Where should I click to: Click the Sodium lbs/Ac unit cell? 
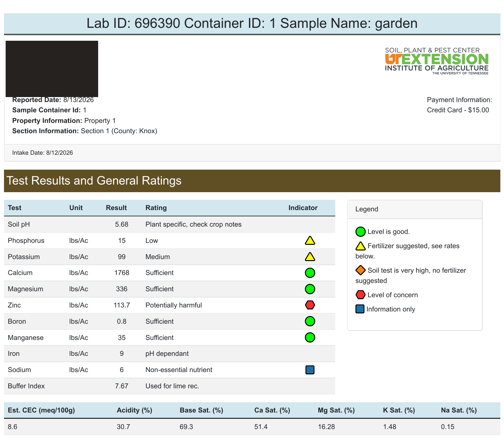(79, 370)
